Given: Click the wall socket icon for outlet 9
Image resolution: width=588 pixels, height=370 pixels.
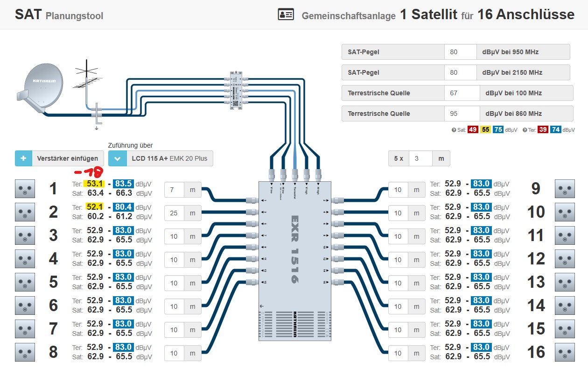Looking at the screenshot, I should tap(565, 189).
